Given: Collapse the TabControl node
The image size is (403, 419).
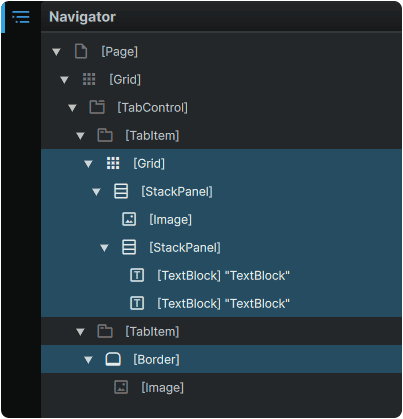Looking at the screenshot, I should [x=72, y=108].
